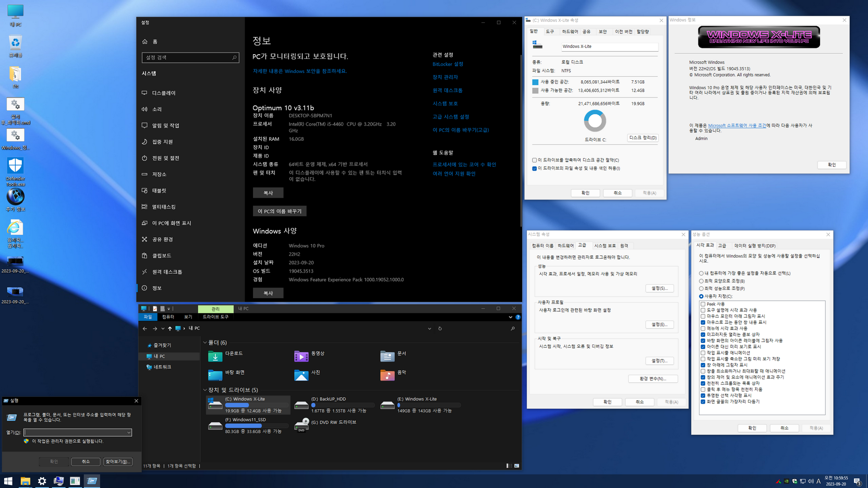Click Explorer up-directory arrow
This screenshot has height=488, width=868.
pyautogui.click(x=170, y=328)
